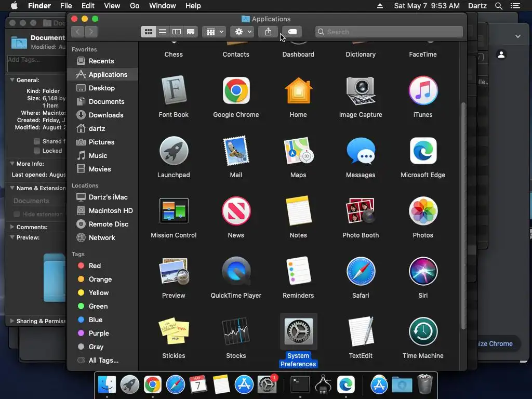This screenshot has width=532, height=399.
Task: Expand the Comments section
Action: pyautogui.click(x=12, y=227)
